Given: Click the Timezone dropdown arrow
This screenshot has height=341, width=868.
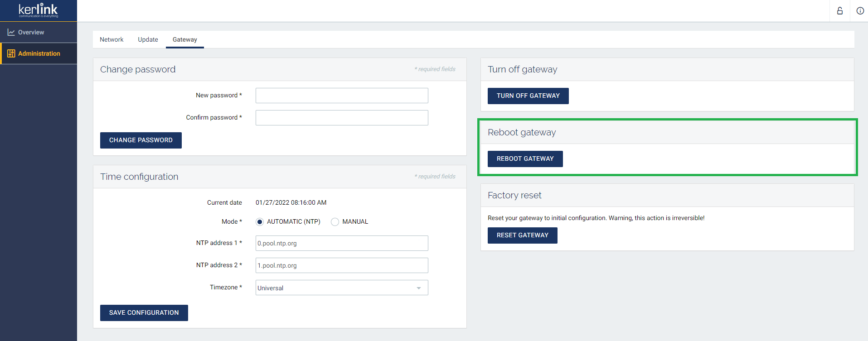Looking at the screenshot, I should click(x=419, y=288).
